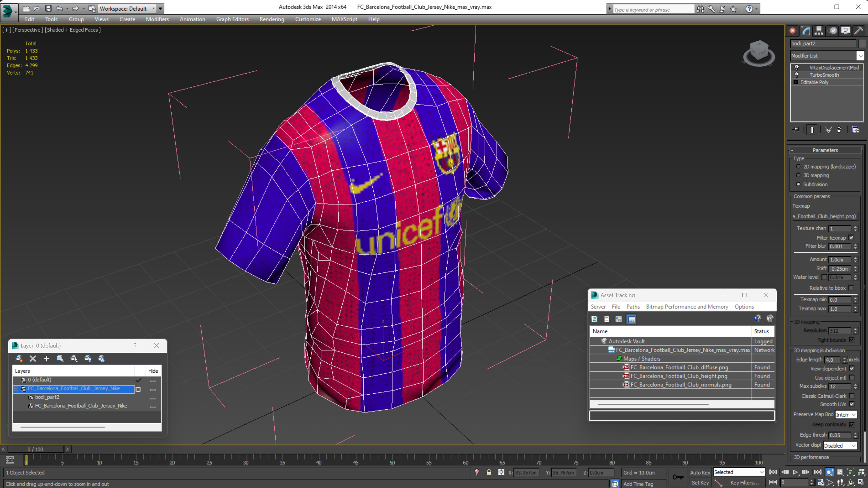Select the 2D mapping (landscape) radio button
Viewport: 868px width, 488px height.
pos(798,166)
